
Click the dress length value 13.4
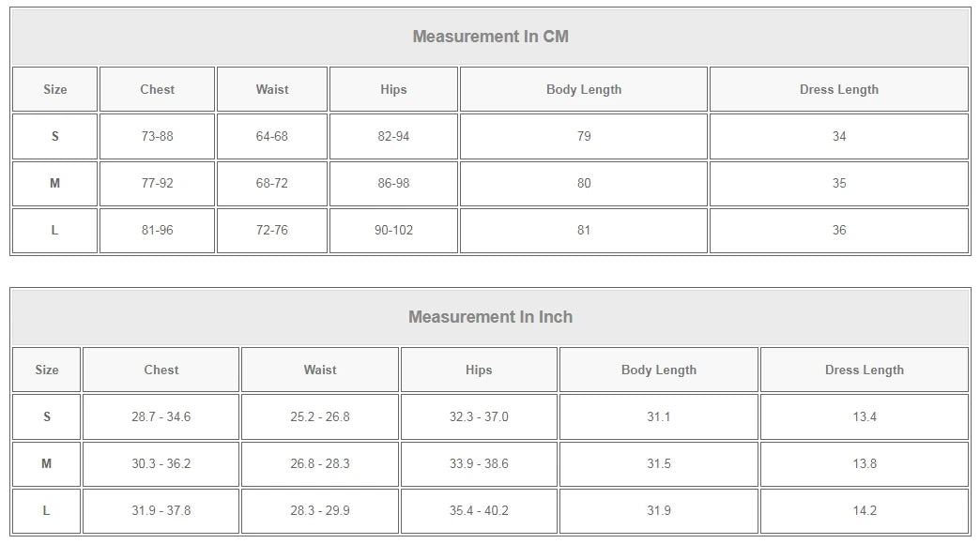[x=864, y=416]
